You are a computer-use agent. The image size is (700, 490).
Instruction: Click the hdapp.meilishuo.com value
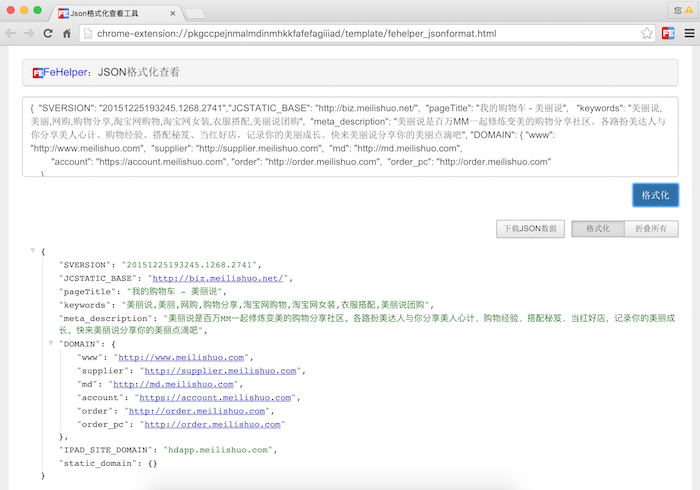218,450
